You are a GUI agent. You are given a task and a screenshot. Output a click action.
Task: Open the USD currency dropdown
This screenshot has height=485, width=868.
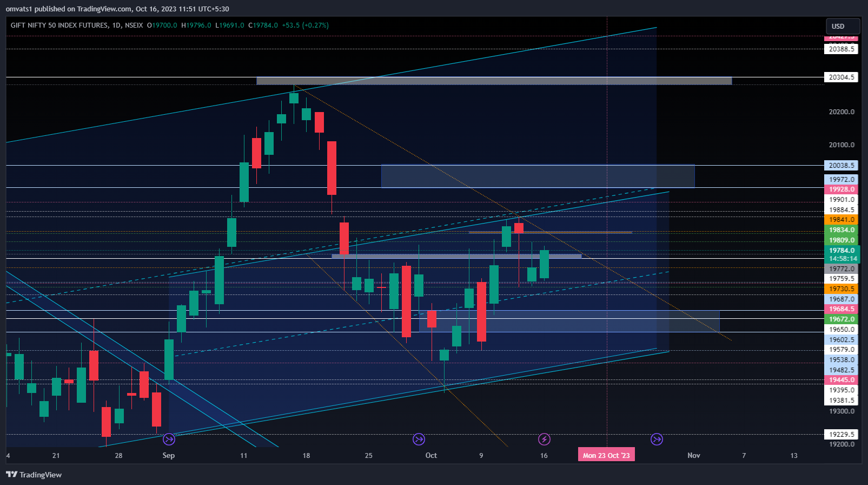pyautogui.click(x=843, y=26)
